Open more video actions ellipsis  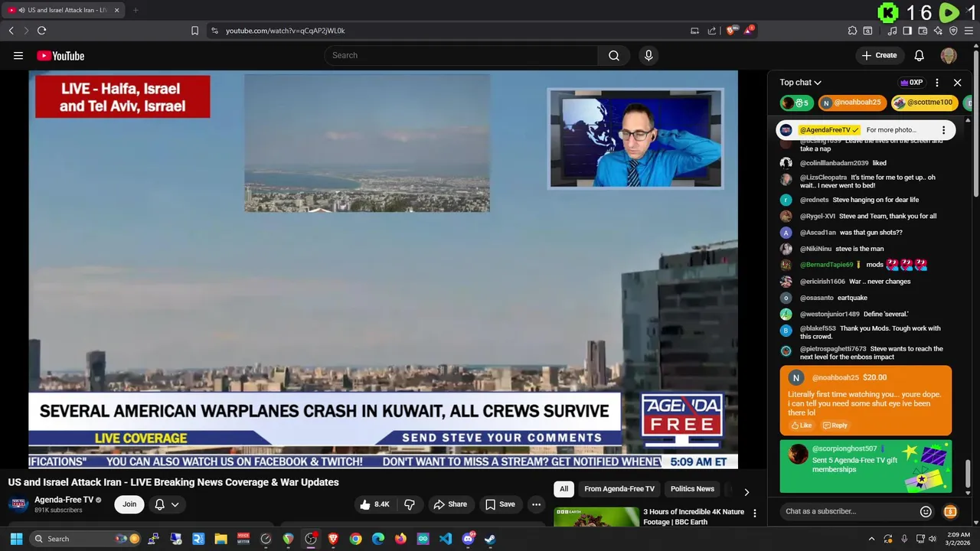pos(536,504)
